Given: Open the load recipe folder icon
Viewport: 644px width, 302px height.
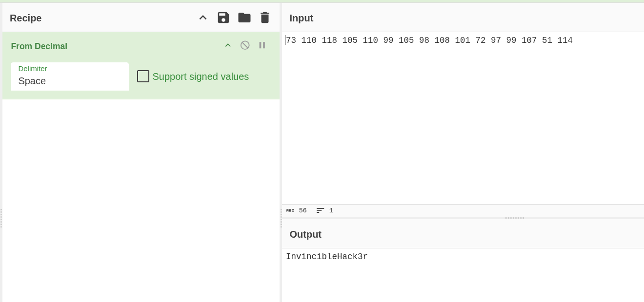Looking at the screenshot, I should pos(244,18).
